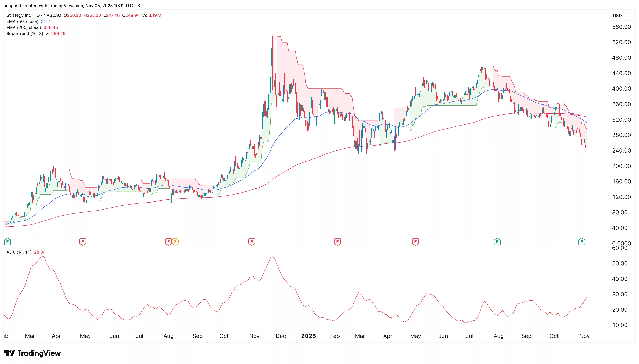Open the 1D timeframe selector
This screenshot has width=639, height=364.
[x=37, y=15]
